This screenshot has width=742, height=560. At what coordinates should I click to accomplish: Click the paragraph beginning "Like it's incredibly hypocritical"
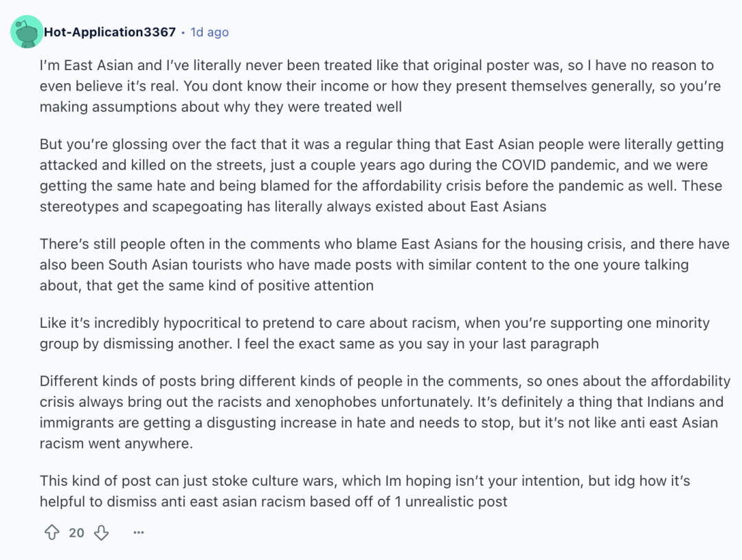[375, 333]
